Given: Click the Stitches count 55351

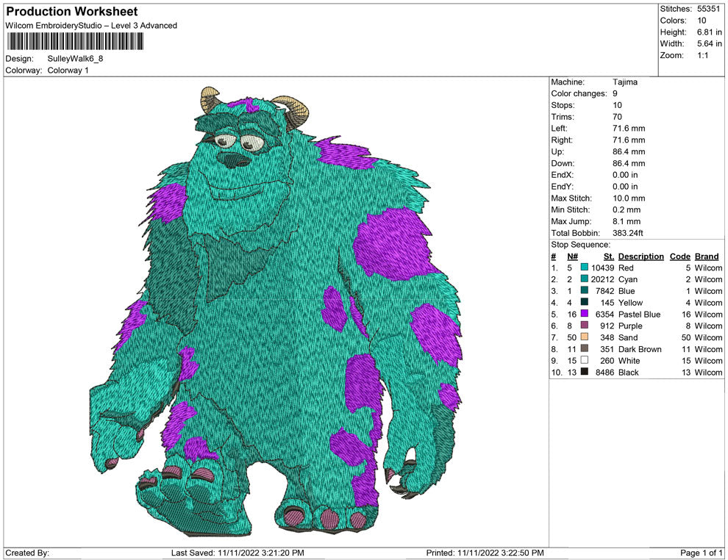Looking at the screenshot, I should (708, 9).
